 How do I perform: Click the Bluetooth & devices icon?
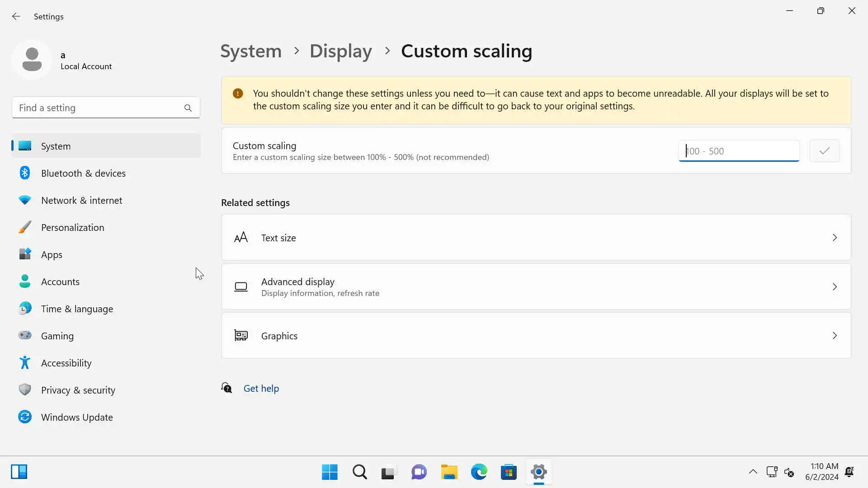25,173
